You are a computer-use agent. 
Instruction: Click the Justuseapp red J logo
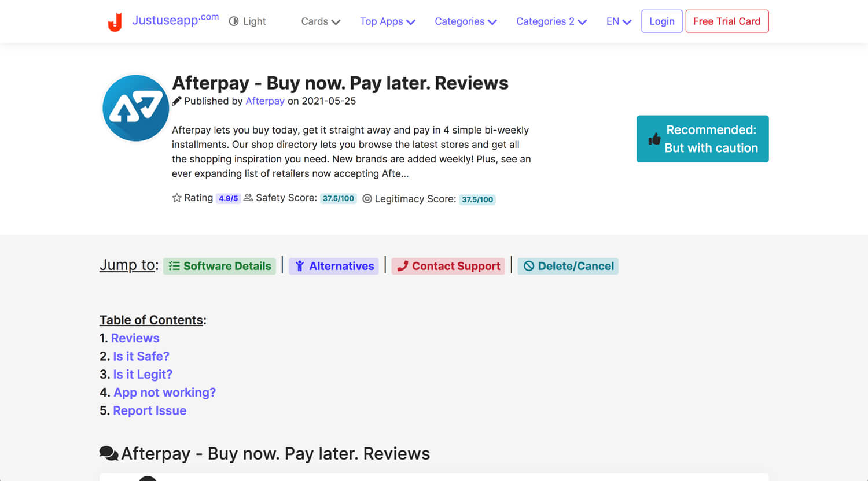pyautogui.click(x=115, y=22)
